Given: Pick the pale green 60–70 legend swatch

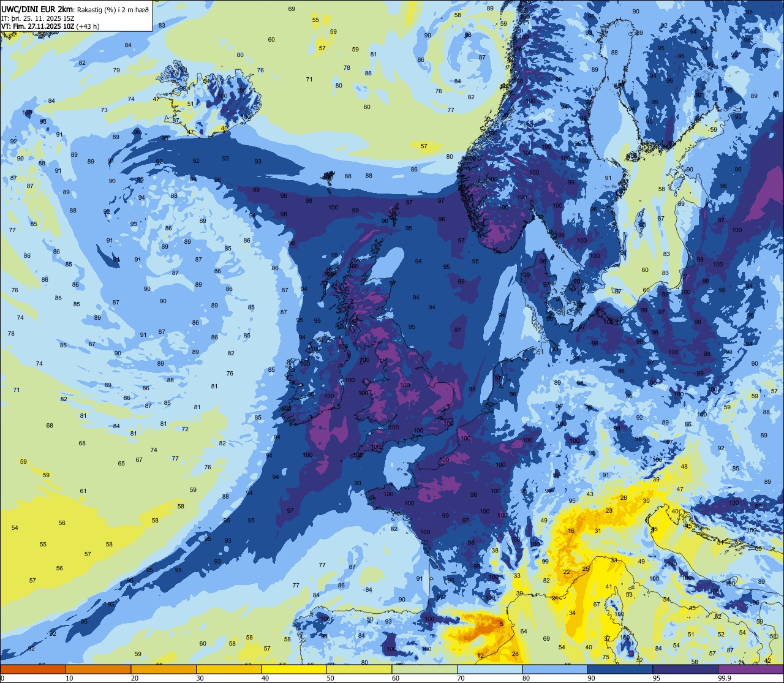Looking at the screenshot, I should pyautogui.click(x=424, y=669).
